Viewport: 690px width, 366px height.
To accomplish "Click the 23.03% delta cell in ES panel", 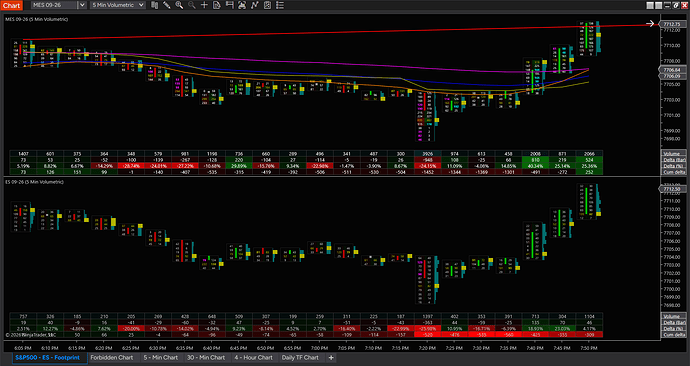I will [562, 329].
